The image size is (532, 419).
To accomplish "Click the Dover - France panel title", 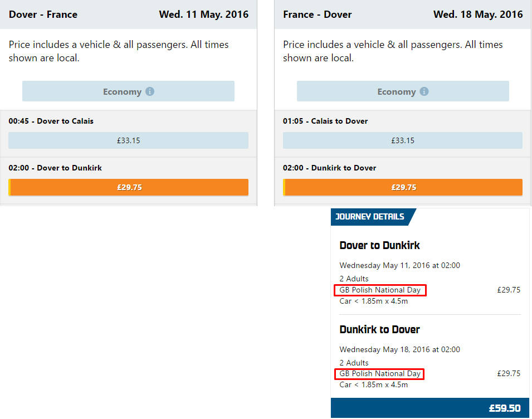I will [x=43, y=14].
